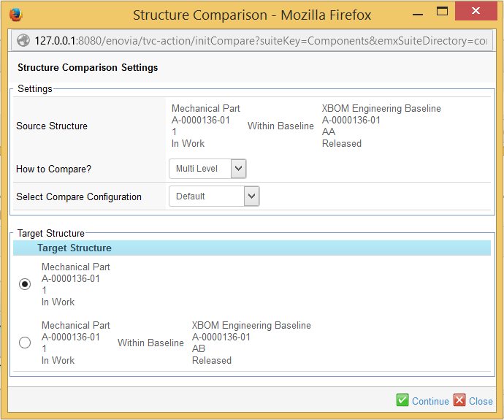Select the first Mechanical Part target radio button

[x=25, y=284]
